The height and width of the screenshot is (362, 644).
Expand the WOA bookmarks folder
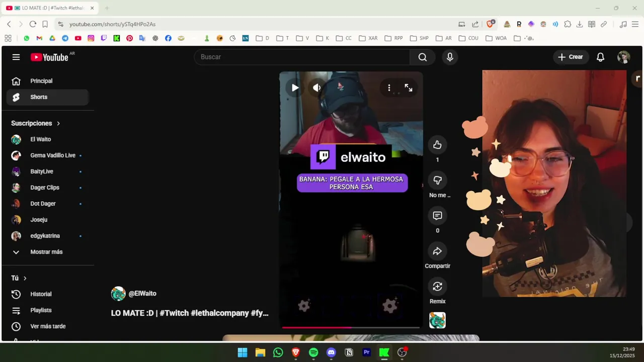tap(496, 38)
